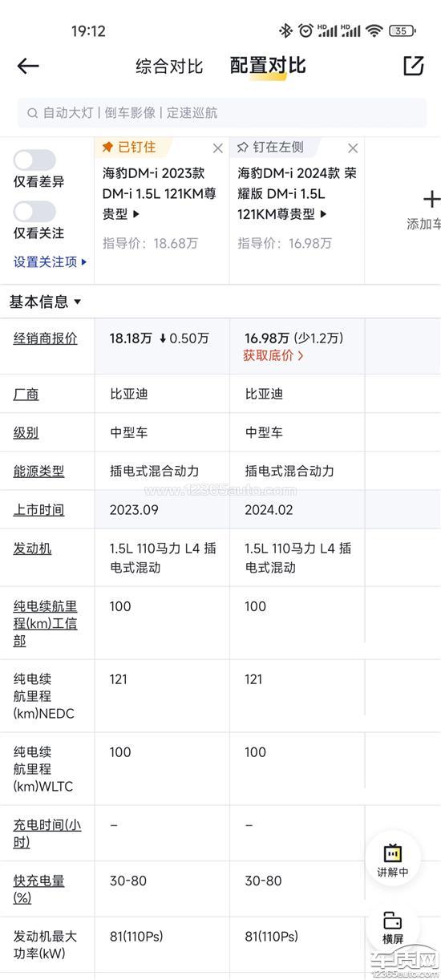Unpin the 已钉住 pin icon
The image size is (441, 980).
point(107,148)
